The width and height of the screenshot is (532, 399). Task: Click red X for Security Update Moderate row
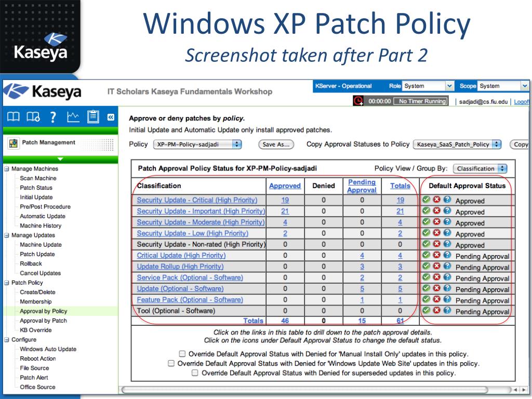(436, 222)
